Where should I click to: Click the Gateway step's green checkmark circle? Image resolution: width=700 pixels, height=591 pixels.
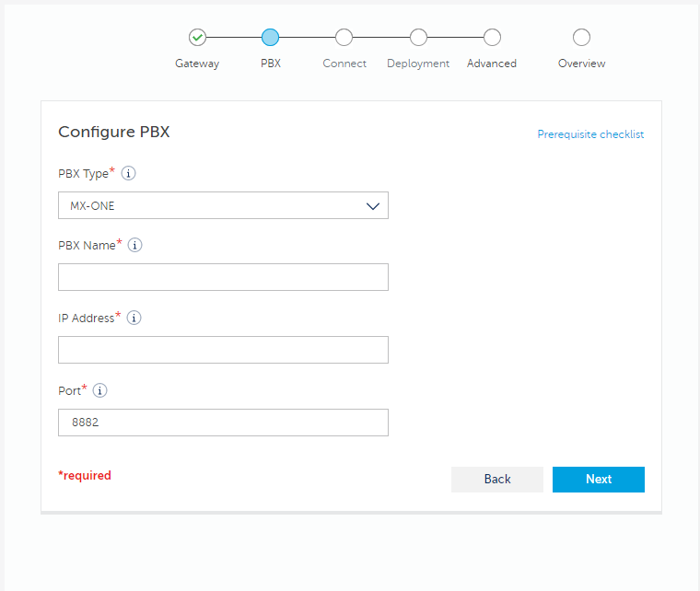click(197, 38)
